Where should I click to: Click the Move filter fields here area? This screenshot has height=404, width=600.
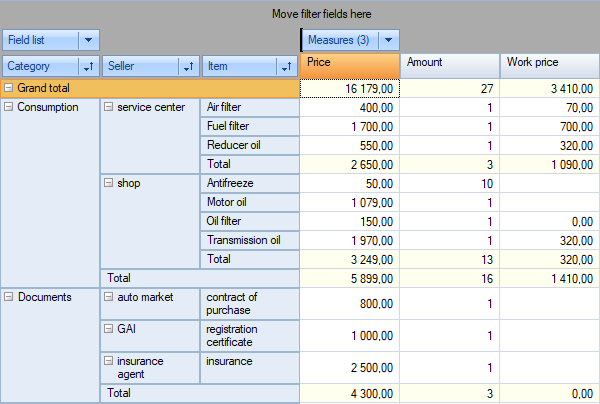[x=320, y=14]
